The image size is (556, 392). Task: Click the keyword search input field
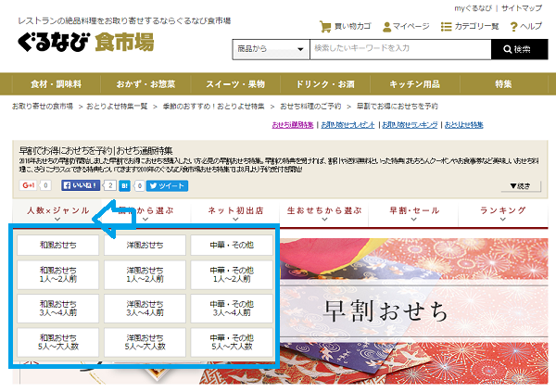tap(400, 49)
